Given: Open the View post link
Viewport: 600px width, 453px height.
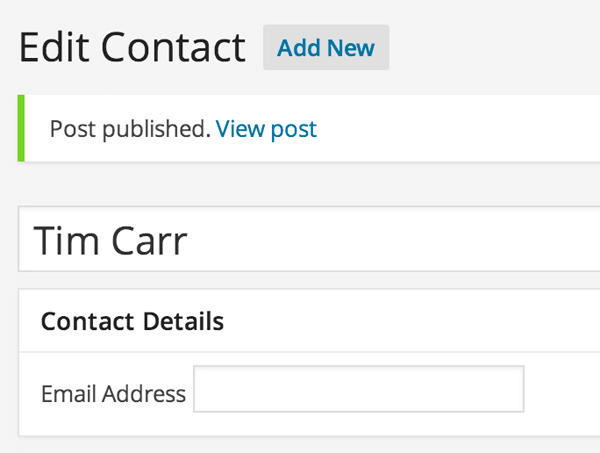Looking at the screenshot, I should pyautogui.click(x=266, y=129).
